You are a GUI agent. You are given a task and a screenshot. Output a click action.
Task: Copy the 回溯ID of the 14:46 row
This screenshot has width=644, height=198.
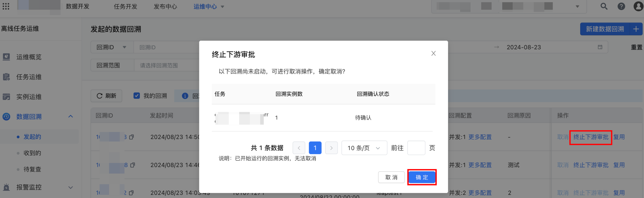132,165
